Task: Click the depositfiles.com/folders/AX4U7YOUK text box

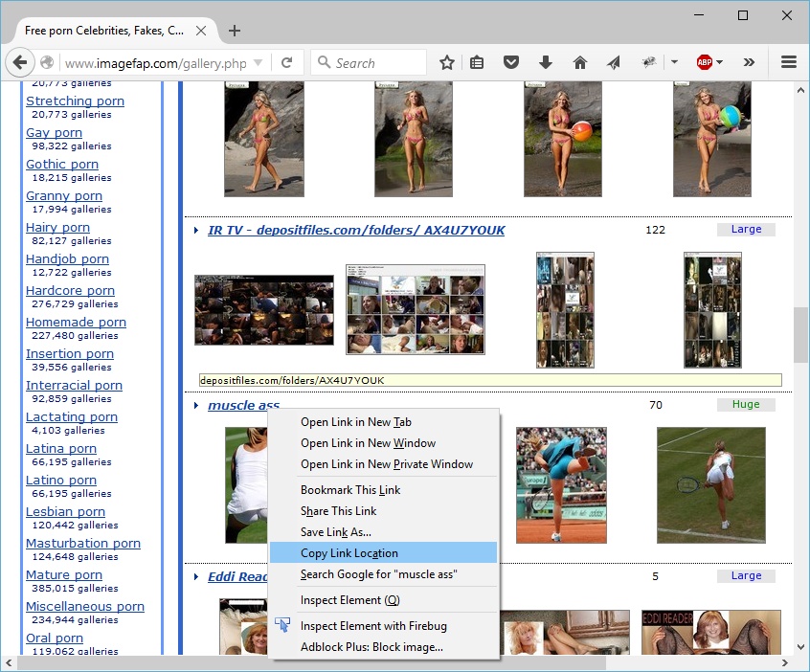Action: 490,381
